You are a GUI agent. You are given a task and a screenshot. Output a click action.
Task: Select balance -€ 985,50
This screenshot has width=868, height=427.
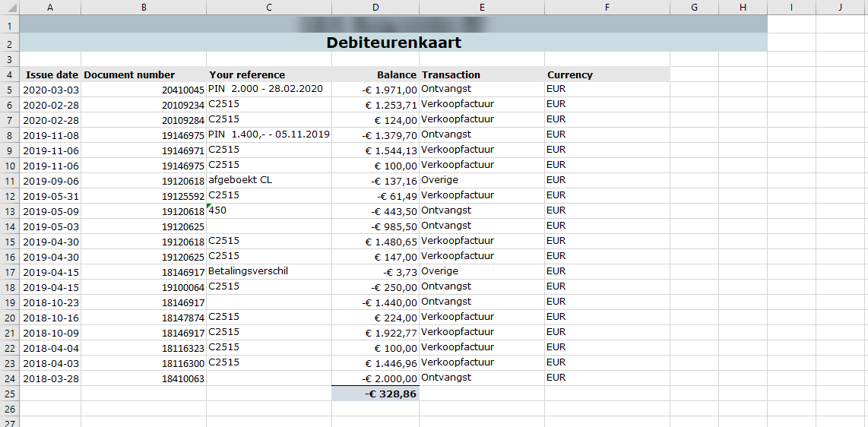pos(376,226)
